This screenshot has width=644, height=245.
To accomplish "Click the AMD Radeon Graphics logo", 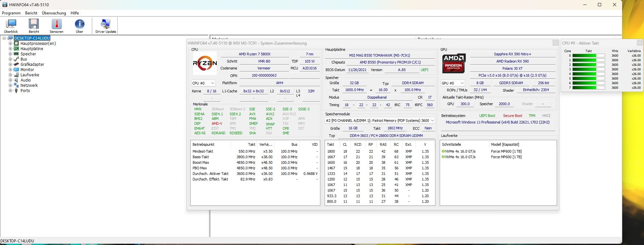I will coord(454,64).
